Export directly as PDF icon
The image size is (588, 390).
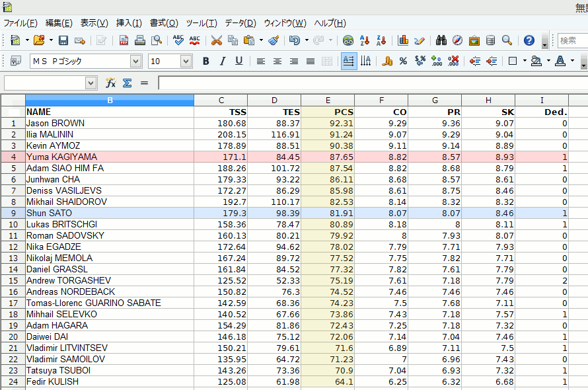pyautogui.click(x=124, y=40)
